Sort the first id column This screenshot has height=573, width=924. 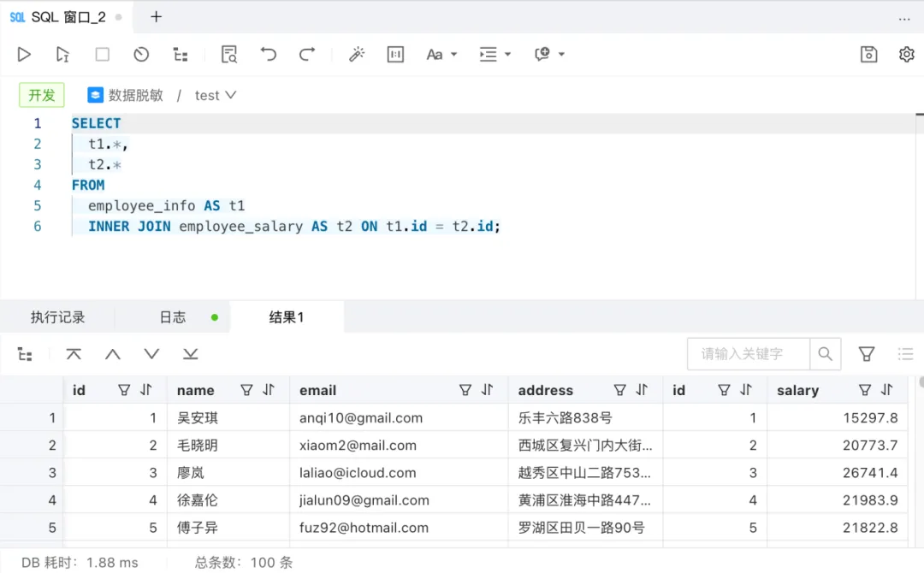(x=146, y=390)
